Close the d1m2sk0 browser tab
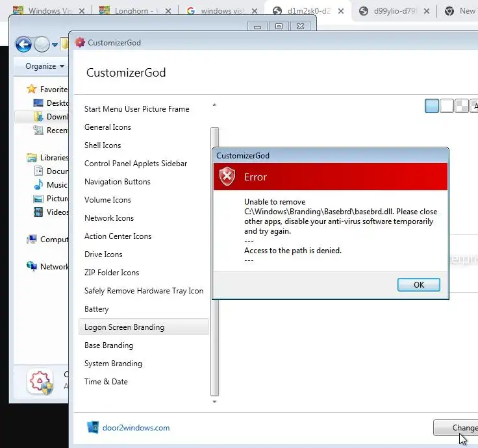Viewport: 478px width, 448px height. 341,11
